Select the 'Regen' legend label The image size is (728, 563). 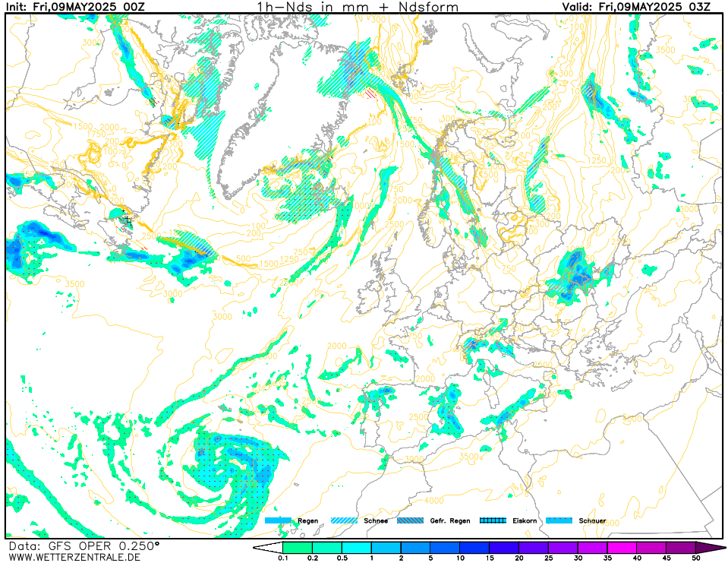coord(307,520)
